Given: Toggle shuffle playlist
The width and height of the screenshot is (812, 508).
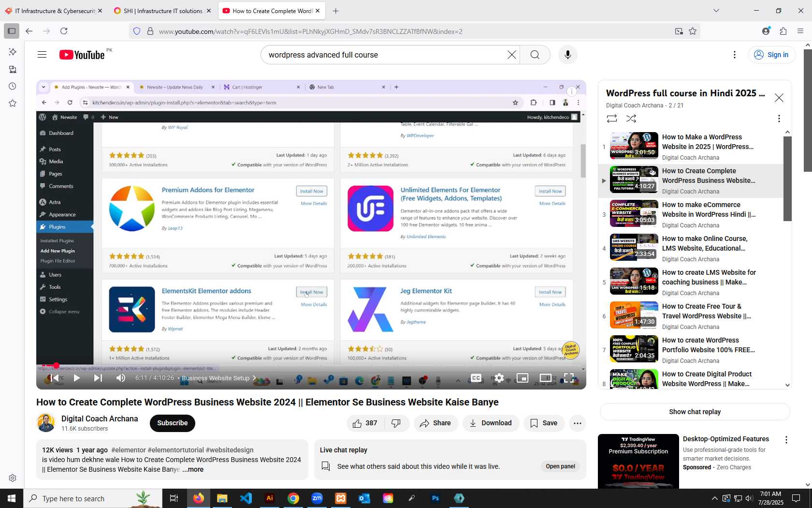Looking at the screenshot, I should [631, 119].
